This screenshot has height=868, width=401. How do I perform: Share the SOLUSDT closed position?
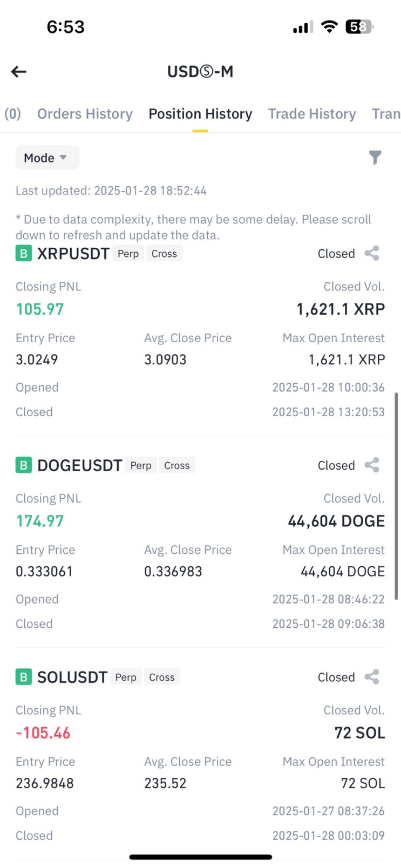pos(372,677)
